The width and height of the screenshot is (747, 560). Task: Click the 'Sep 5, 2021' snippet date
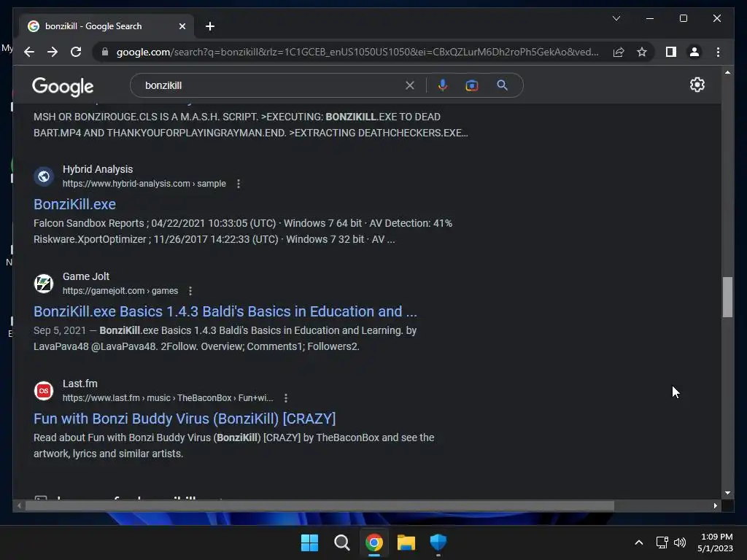pyautogui.click(x=60, y=330)
